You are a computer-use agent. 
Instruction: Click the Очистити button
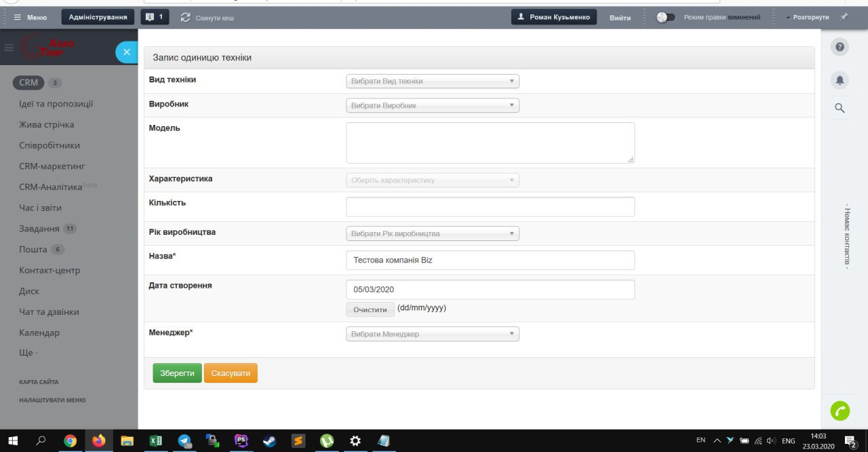[370, 309]
